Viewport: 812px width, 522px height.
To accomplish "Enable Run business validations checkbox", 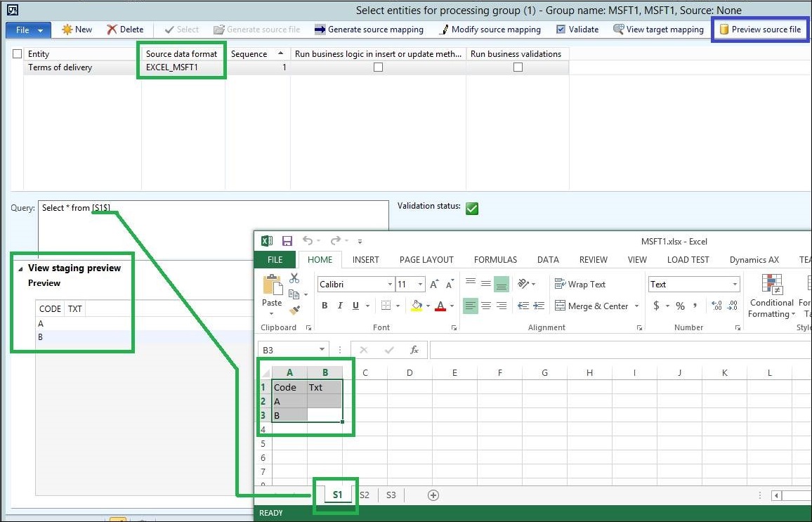I will 518,67.
